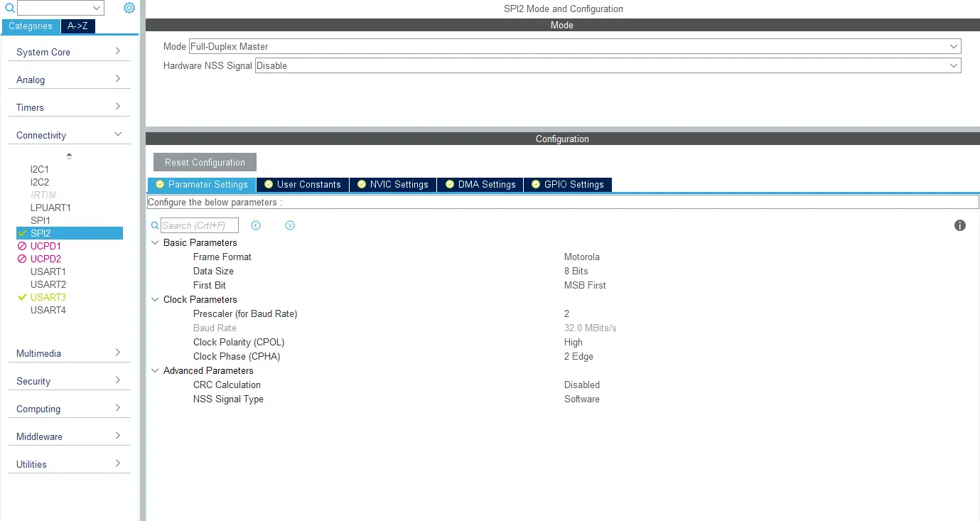This screenshot has height=521, width=980.
Task: Select UCPD1 peripheral with disabled icon
Action: tap(45, 246)
